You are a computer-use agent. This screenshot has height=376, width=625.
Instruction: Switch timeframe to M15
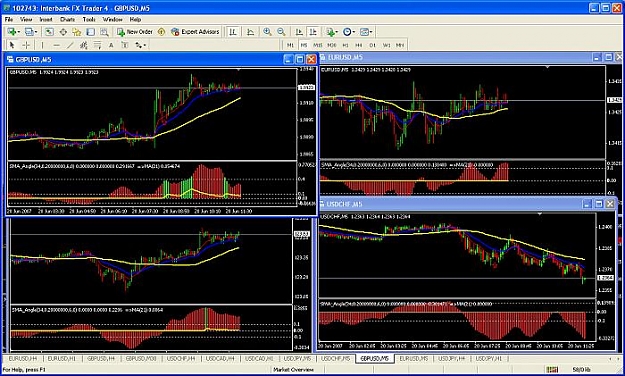pos(318,45)
